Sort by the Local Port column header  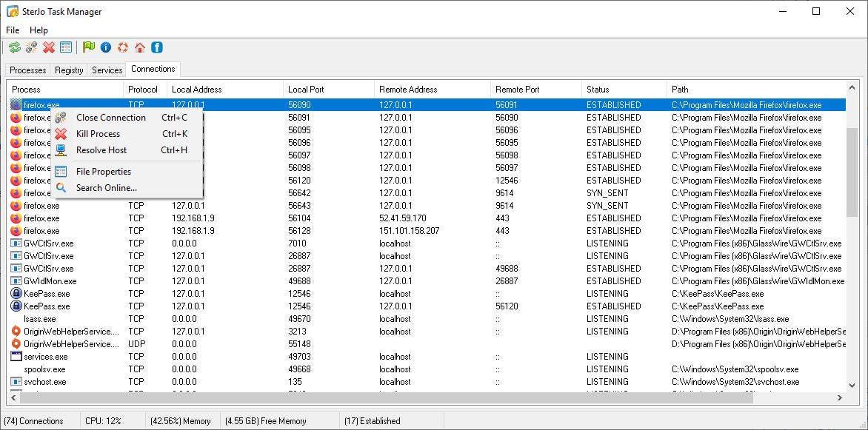pos(329,89)
